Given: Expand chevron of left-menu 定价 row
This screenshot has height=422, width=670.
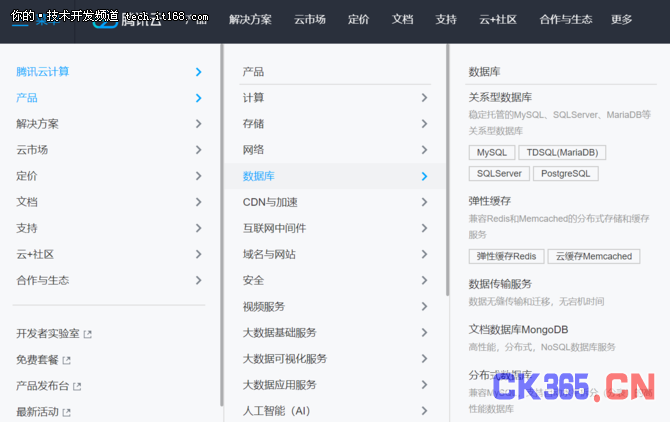Looking at the screenshot, I should click(198, 176).
